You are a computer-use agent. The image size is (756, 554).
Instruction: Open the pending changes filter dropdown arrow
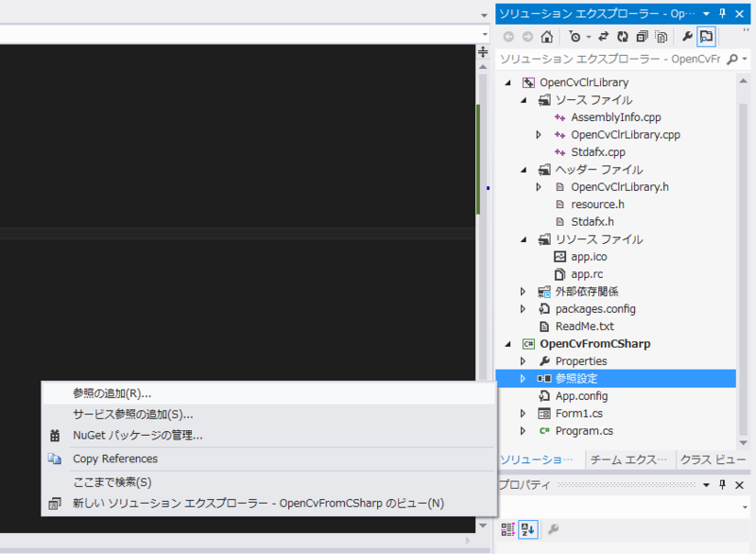click(x=588, y=37)
